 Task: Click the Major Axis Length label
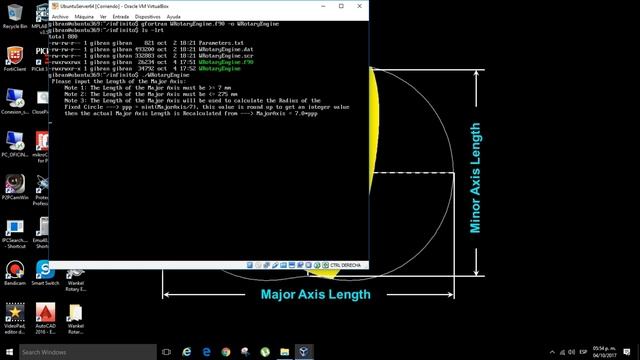point(316,294)
